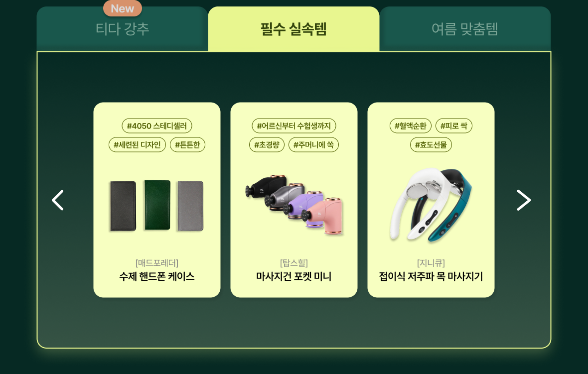Switch to the 티다 강추 tab

coord(122,29)
